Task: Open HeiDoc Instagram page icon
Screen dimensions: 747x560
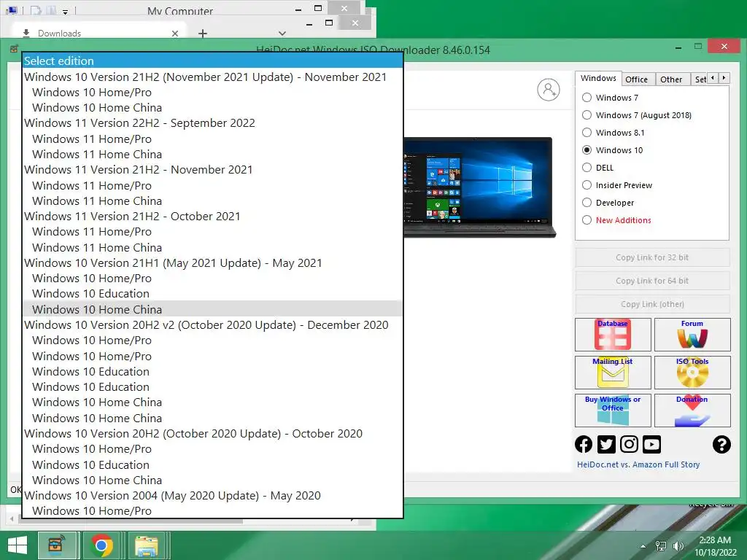Action: [x=629, y=444]
